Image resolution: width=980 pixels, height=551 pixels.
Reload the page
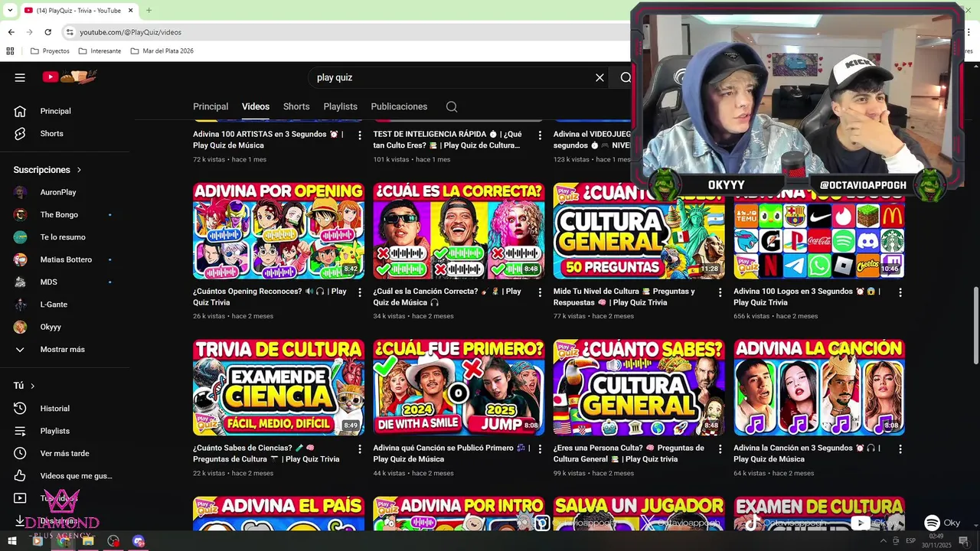pyautogui.click(x=47, y=32)
